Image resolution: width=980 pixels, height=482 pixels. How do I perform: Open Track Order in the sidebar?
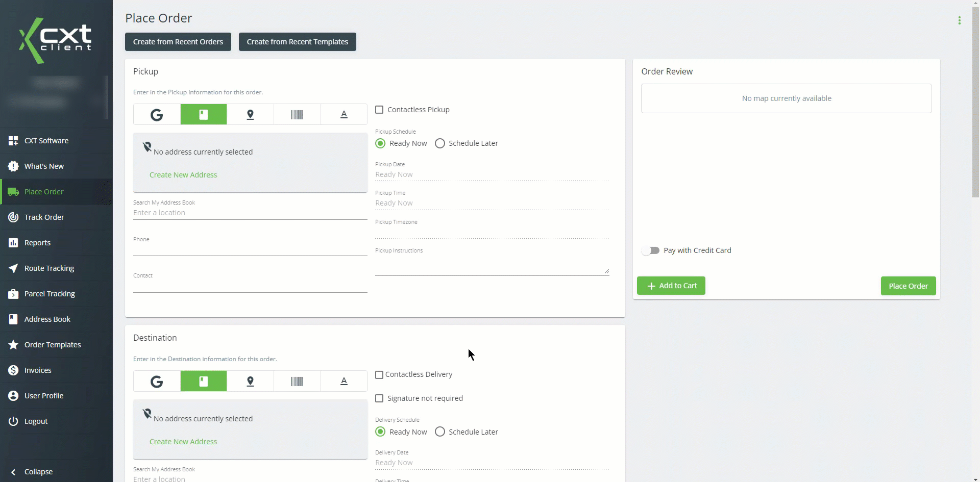click(x=44, y=217)
